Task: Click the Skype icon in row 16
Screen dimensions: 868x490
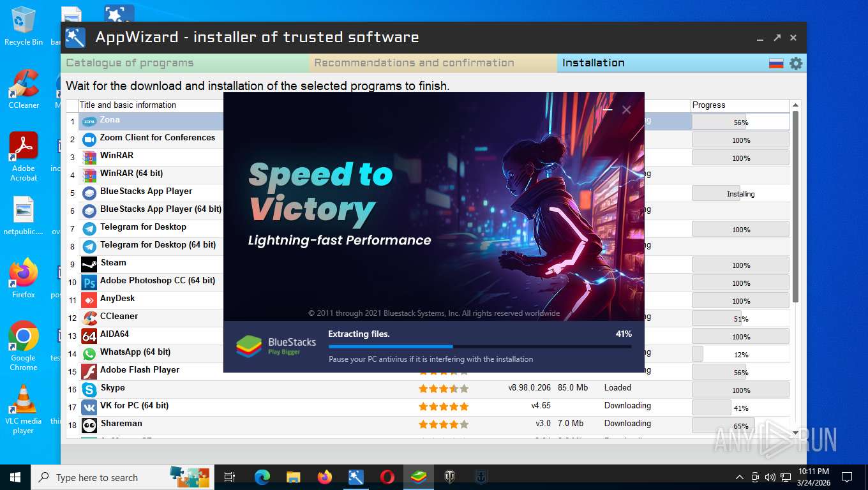Action: click(x=89, y=389)
